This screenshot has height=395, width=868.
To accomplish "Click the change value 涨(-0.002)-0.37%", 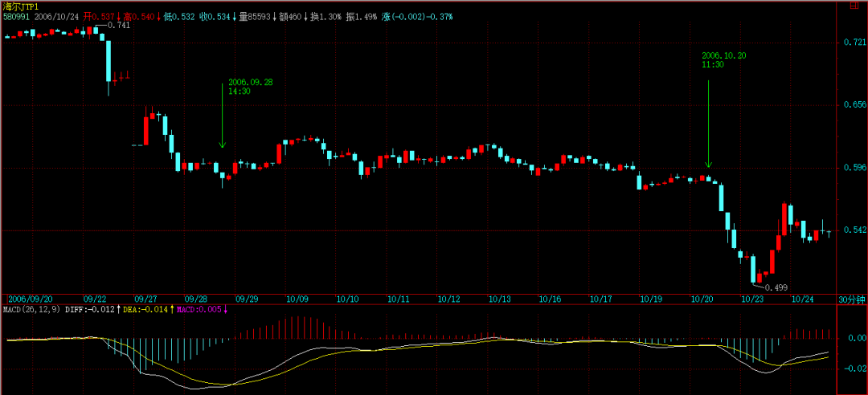I will click(417, 17).
